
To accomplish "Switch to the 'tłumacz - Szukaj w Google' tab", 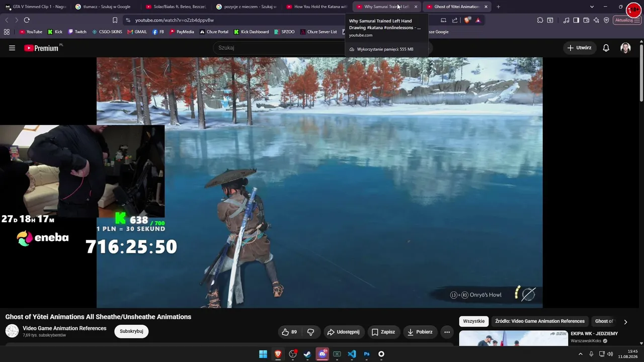I will [105, 7].
